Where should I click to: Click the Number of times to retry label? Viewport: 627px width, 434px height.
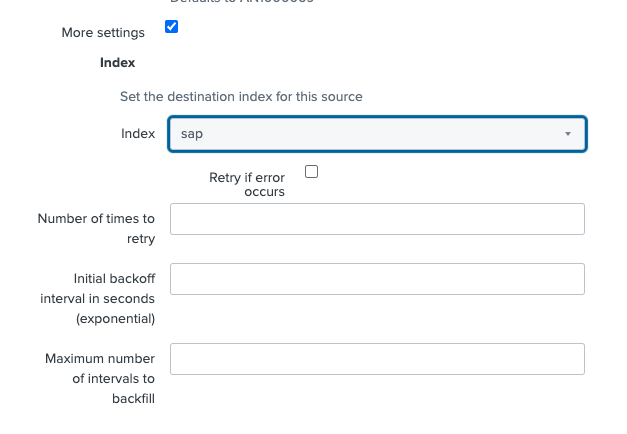click(96, 228)
